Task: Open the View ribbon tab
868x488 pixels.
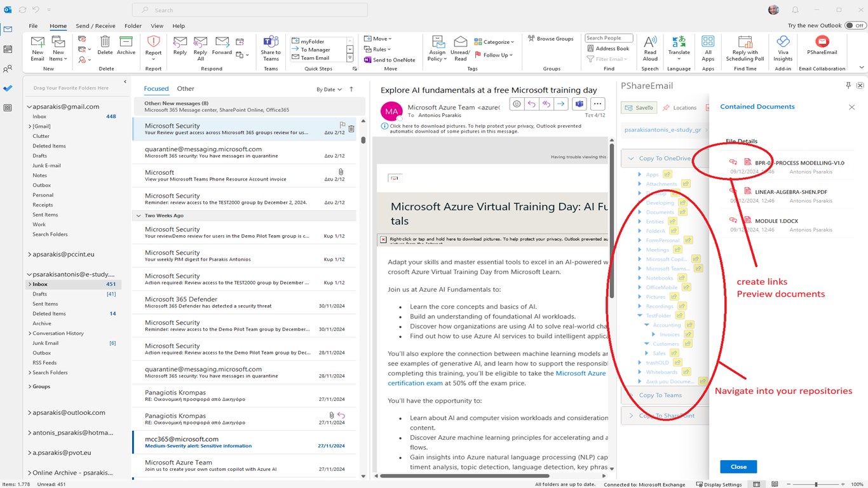Action: (157, 26)
